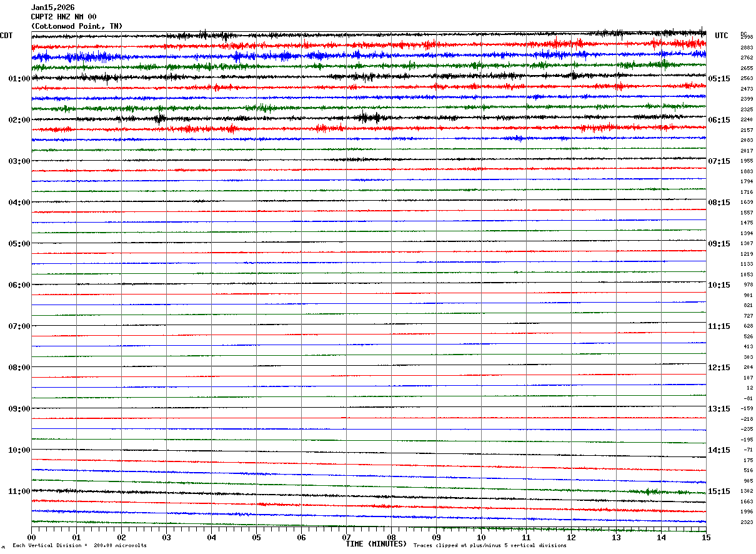Click the "07:15" UTC time label

(x=719, y=161)
